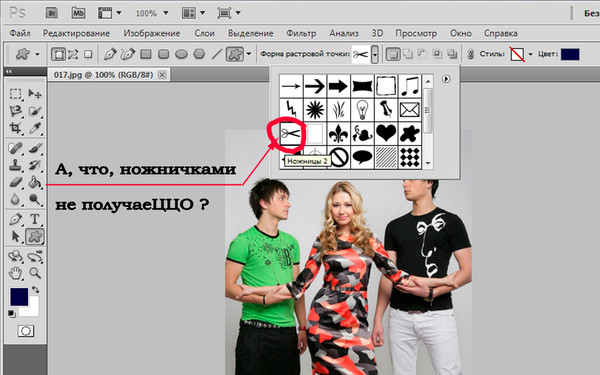Screen dimensions: 600x375
Task: Select the Quick Selection tool
Action: [35, 111]
